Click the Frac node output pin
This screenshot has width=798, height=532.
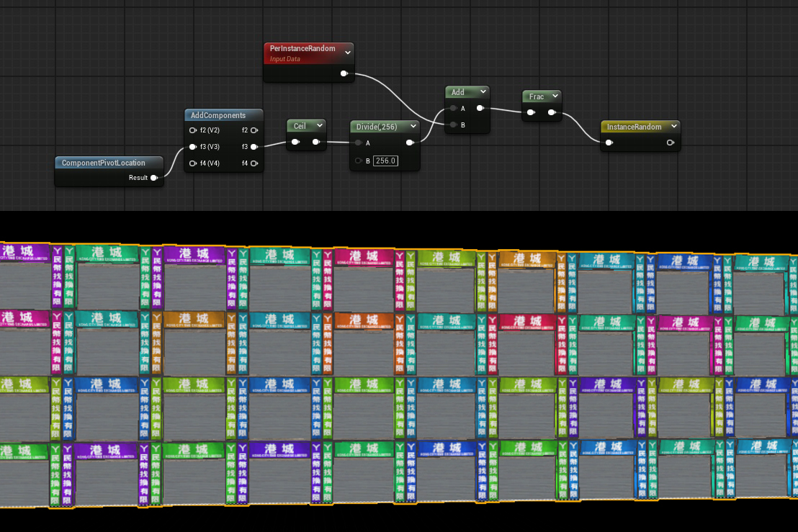(551, 112)
